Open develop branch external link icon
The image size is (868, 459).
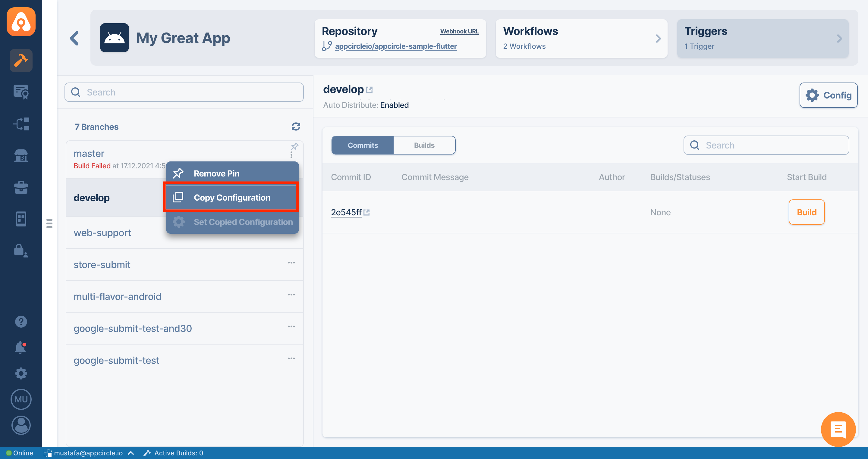point(369,90)
